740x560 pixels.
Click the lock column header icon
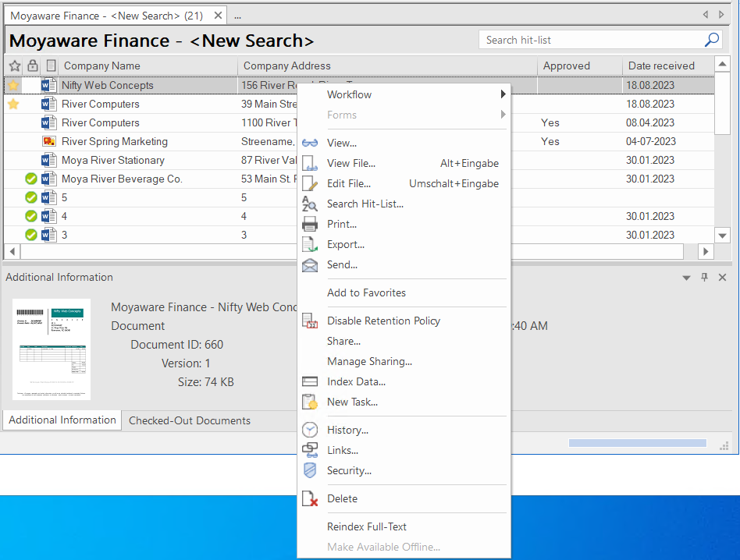[32, 66]
